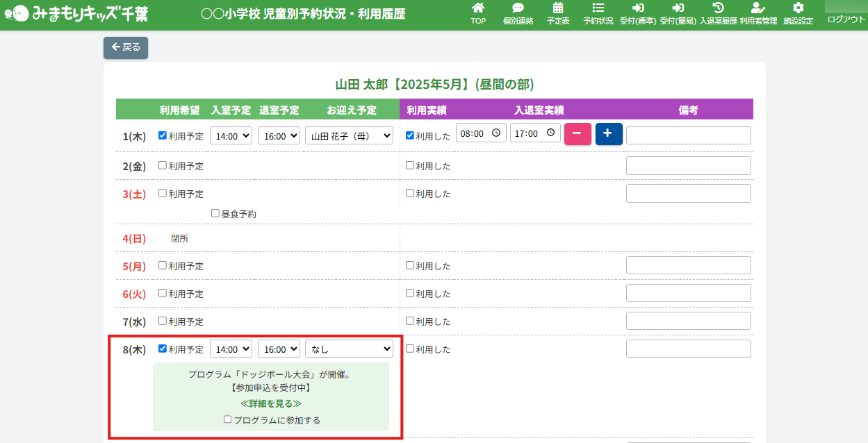Expand お迎え予定 dropdown showing 山田 花子（母）
Screen dimensions: 868x443
(x=350, y=136)
